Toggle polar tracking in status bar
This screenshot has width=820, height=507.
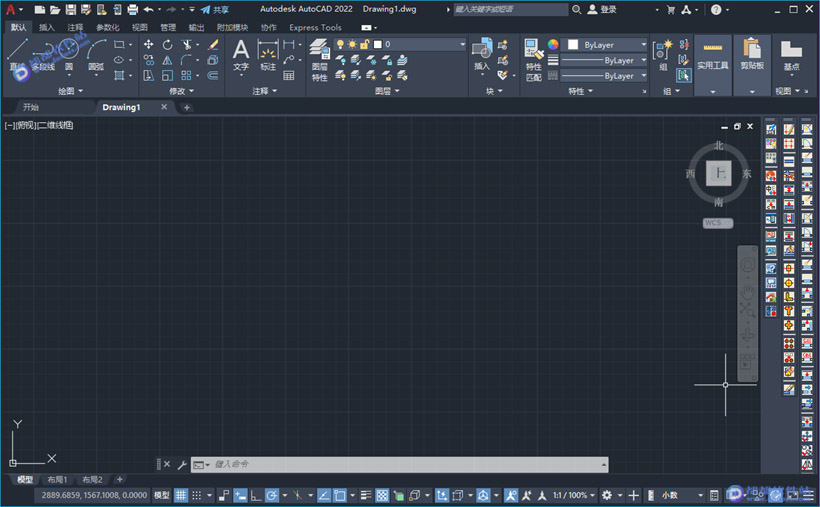coord(271,495)
